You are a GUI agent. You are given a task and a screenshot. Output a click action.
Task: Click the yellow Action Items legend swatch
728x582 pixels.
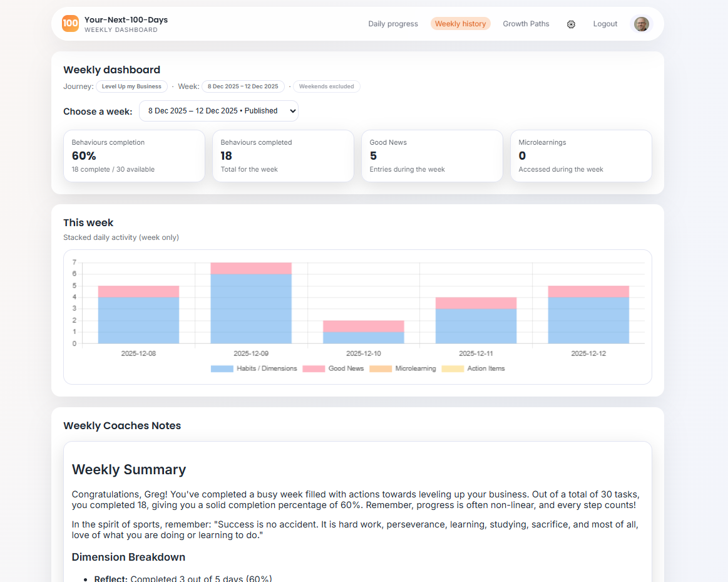[x=453, y=368]
